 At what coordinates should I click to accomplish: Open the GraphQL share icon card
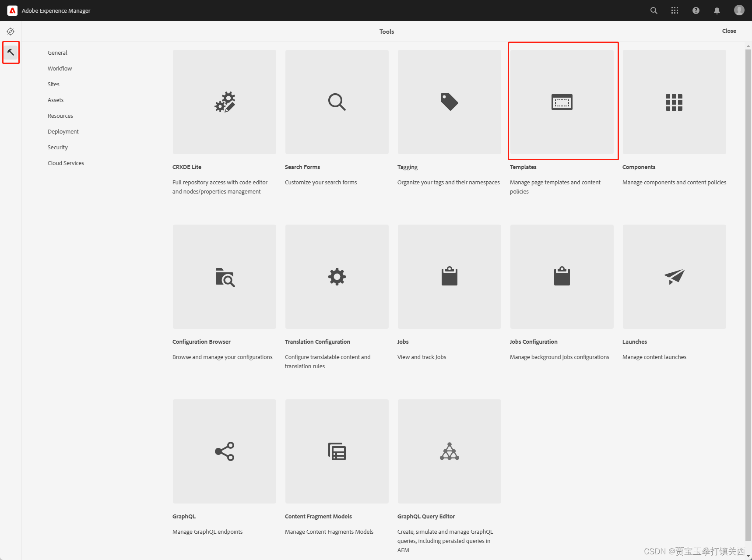[224, 451]
